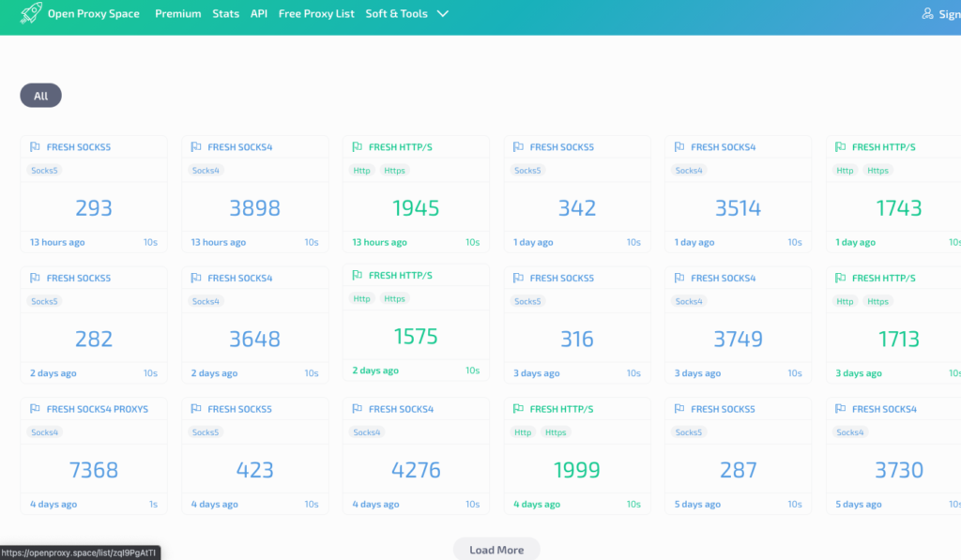The height and width of the screenshot is (560, 961).
Task: Click flag icon on 316 Fresh Socks5 card
Action: [x=519, y=279]
